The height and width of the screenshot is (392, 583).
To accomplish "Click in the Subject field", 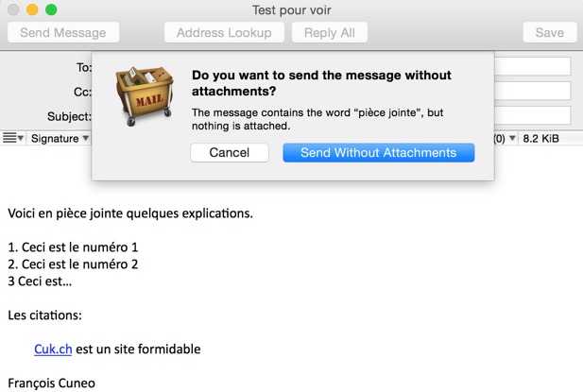I will pos(532,115).
